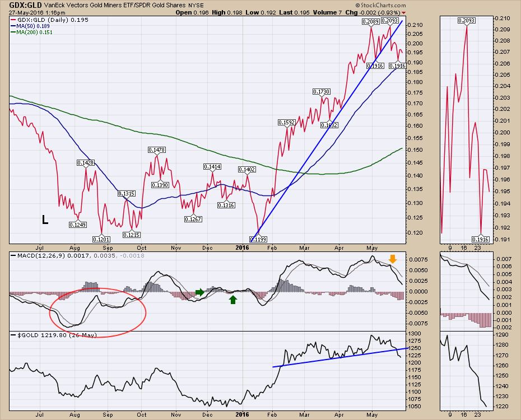Click the 0.1916 label in the zoom panel
The width and height of the screenshot is (521, 420).
pyautogui.click(x=481, y=239)
